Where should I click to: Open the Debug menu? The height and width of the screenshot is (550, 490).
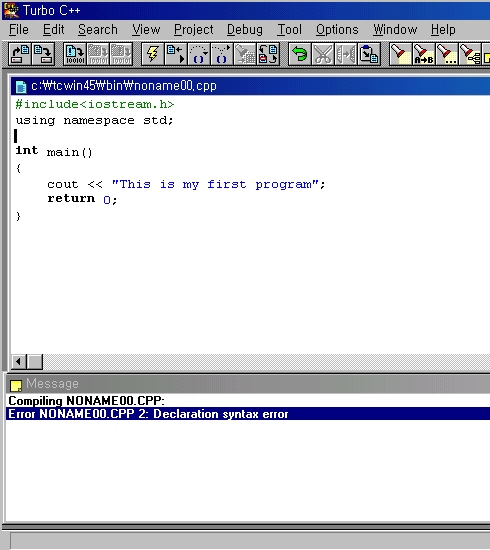pos(245,30)
